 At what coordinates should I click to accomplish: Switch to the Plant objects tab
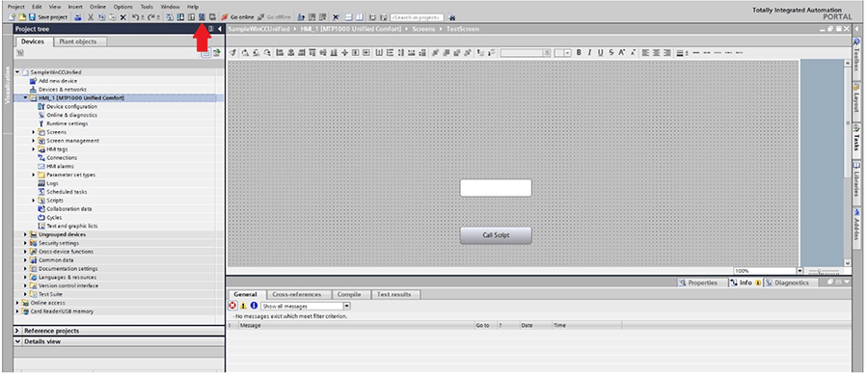point(77,41)
